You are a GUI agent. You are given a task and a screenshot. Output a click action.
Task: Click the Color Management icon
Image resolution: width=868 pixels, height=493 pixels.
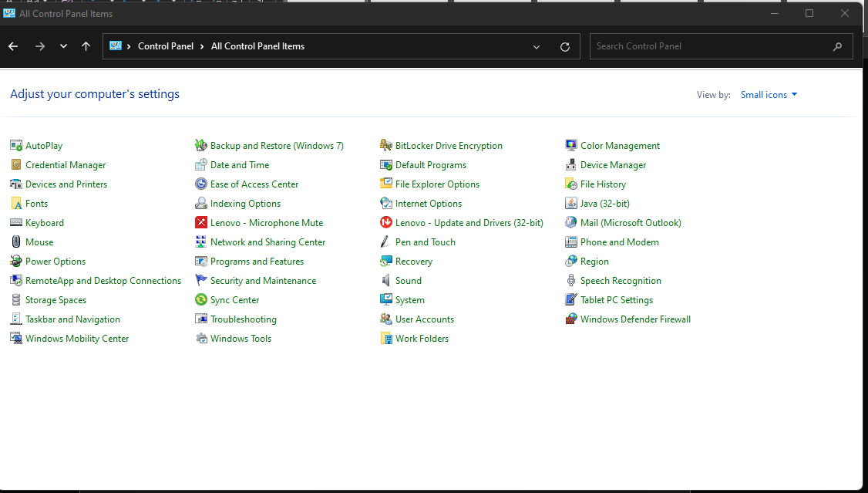570,146
